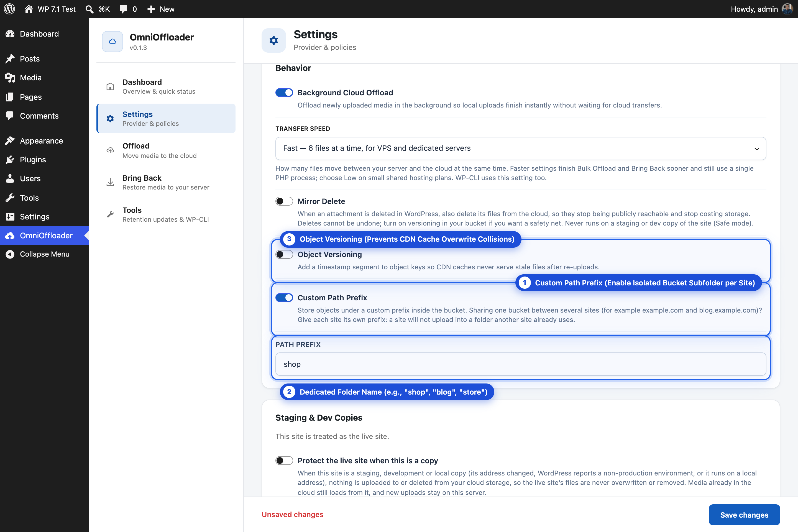
Task: Enable the Mirror Delete toggle
Action: click(x=284, y=201)
